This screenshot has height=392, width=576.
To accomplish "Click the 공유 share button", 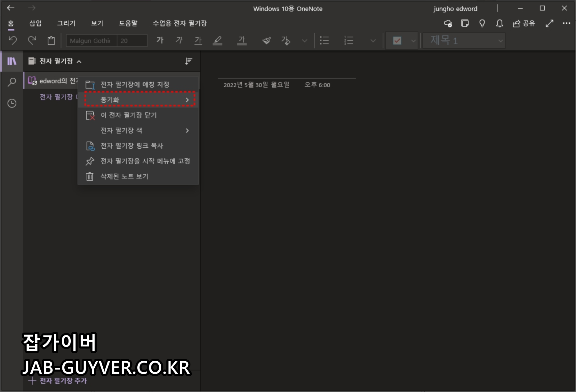I will click(524, 23).
